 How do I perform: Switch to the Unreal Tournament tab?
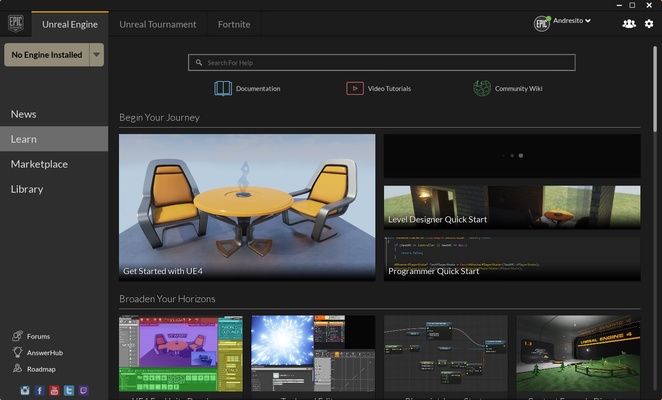[157, 24]
